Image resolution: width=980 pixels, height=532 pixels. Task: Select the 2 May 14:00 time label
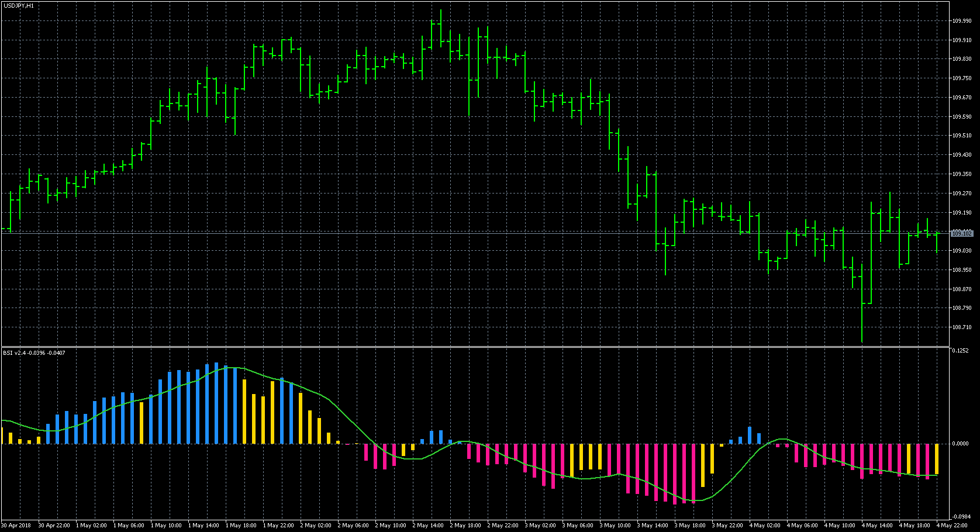coord(428,526)
